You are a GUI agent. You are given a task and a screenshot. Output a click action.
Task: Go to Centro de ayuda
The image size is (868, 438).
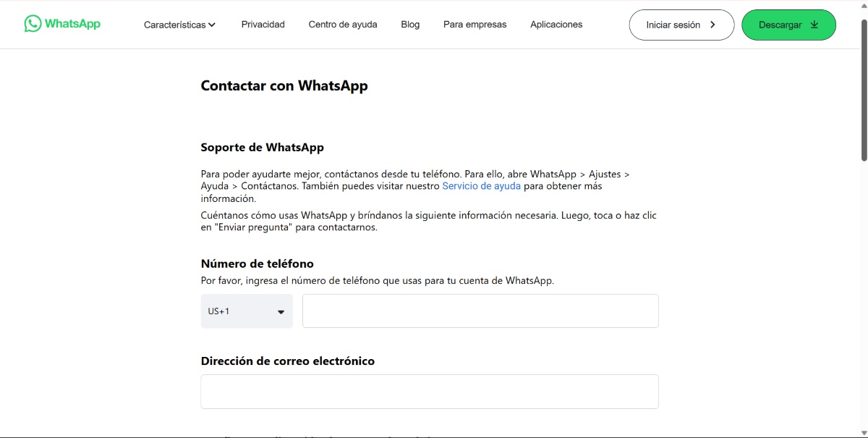[x=343, y=25]
